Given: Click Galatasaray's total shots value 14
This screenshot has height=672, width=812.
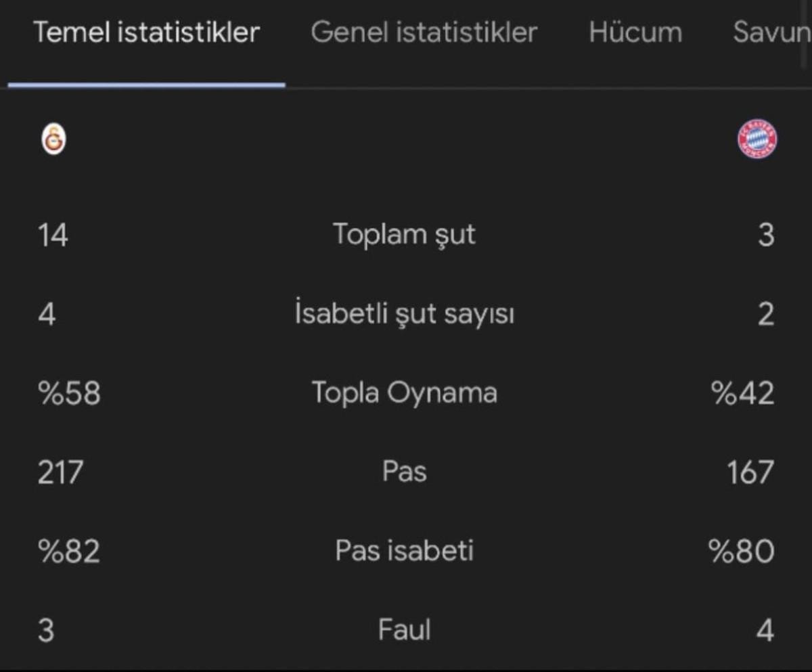Looking at the screenshot, I should pos(53,236).
